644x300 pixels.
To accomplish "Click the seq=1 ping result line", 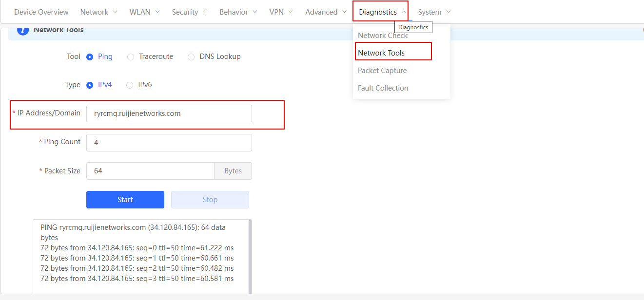I will pyautogui.click(x=137, y=258).
